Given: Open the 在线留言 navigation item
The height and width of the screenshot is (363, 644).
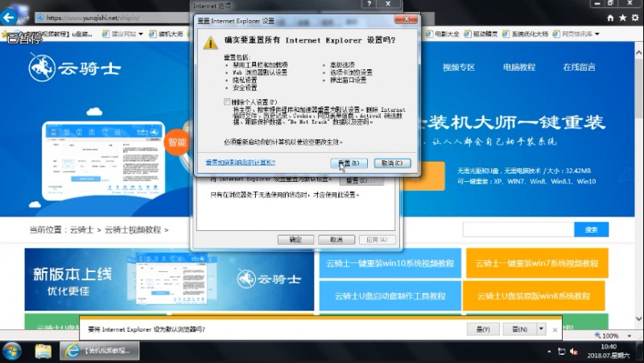Looking at the screenshot, I should click(x=579, y=68).
